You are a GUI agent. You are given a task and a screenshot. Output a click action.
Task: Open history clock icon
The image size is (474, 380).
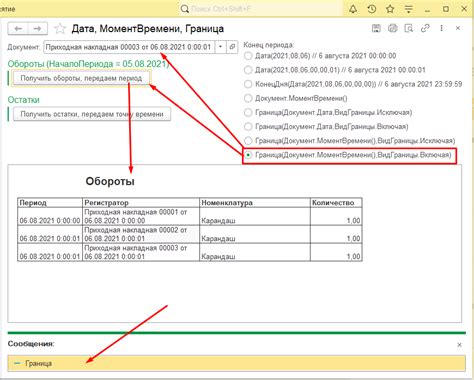tap(372, 9)
